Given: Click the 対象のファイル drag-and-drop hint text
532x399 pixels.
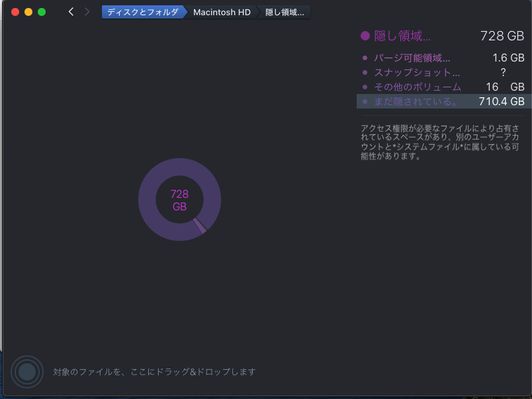Looking at the screenshot, I should 154,372.
